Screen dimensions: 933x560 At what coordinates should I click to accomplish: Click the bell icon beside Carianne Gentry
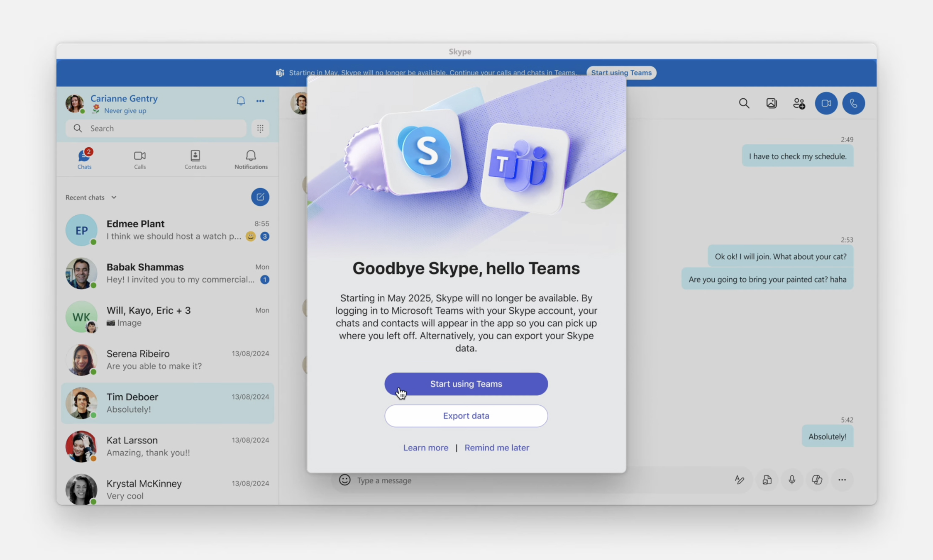[x=241, y=101]
